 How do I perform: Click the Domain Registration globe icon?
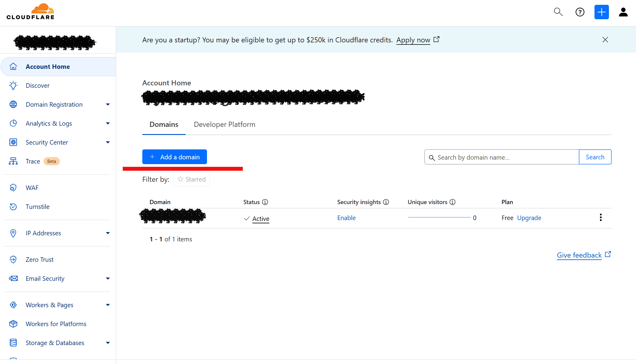pos(13,104)
